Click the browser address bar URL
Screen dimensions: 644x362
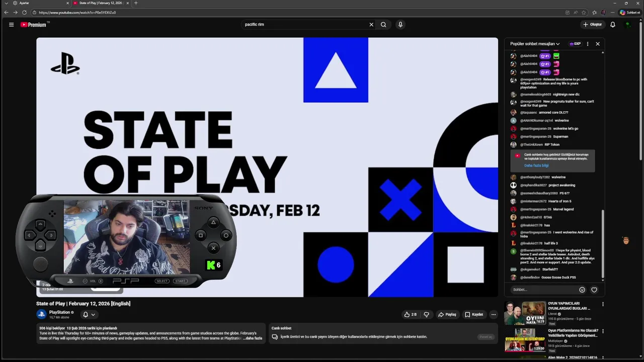tap(77, 13)
